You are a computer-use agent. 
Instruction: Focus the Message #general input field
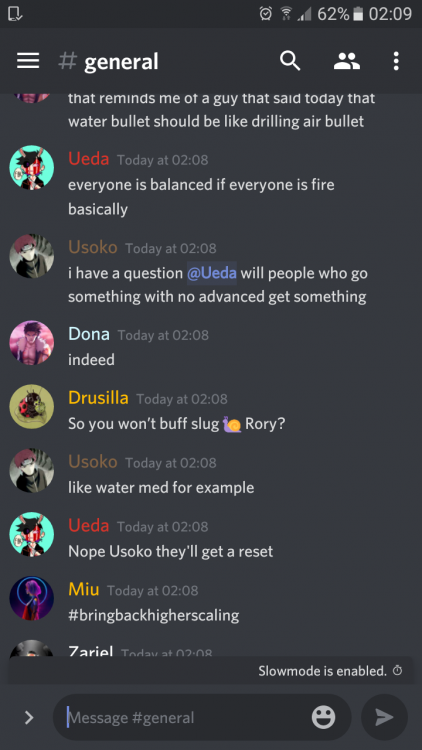[187, 717]
